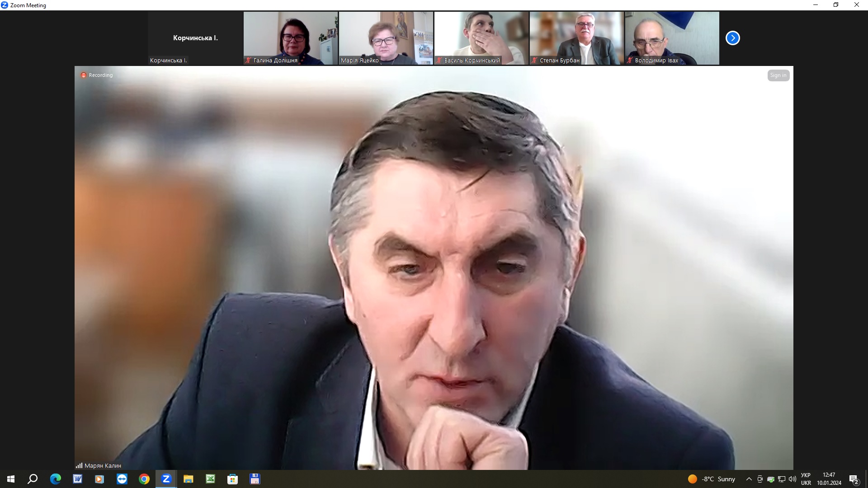Click Василь Корчинський's muted microphone icon
Screen dimensions: 868x488
pos(439,60)
